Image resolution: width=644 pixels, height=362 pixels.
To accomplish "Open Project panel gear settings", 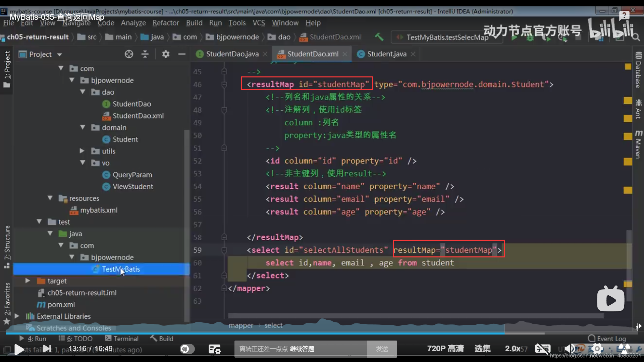I will point(166,54).
